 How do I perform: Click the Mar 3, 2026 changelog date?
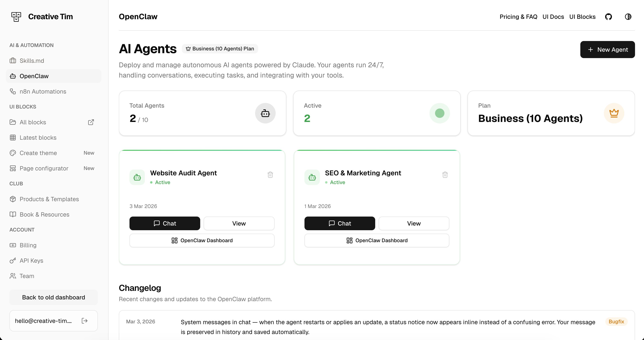pos(141,321)
